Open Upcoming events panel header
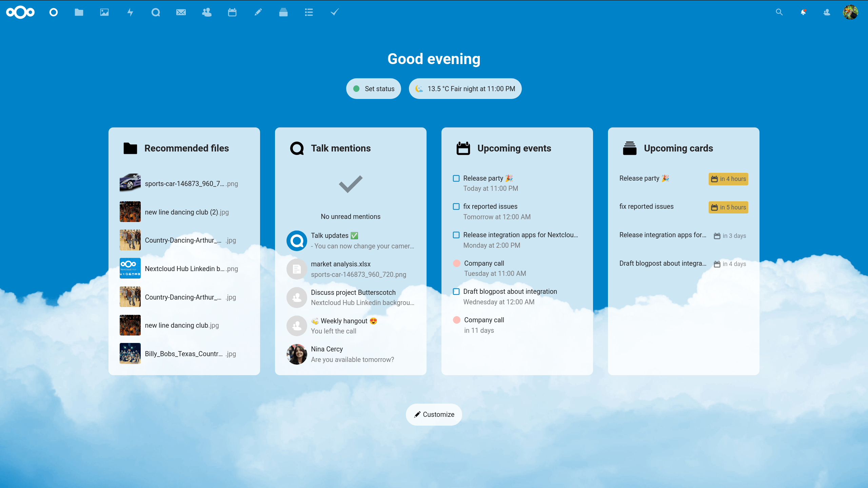The image size is (868, 488). point(514,148)
